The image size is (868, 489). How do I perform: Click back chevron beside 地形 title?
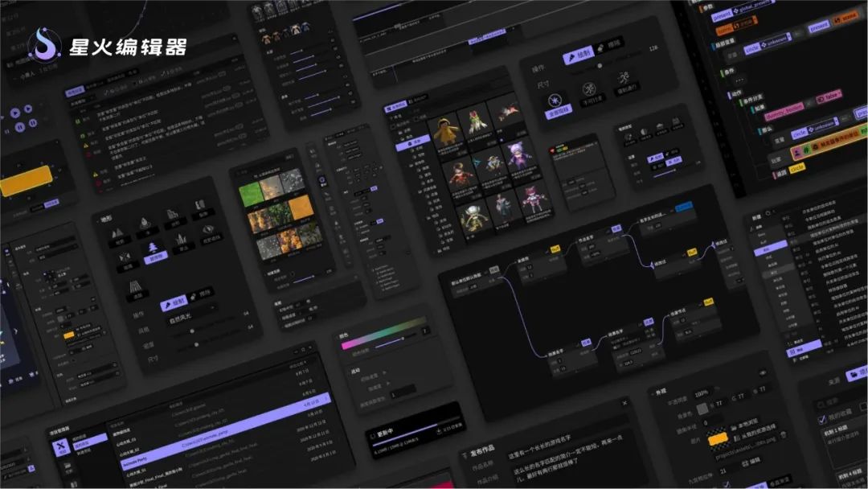[99, 220]
